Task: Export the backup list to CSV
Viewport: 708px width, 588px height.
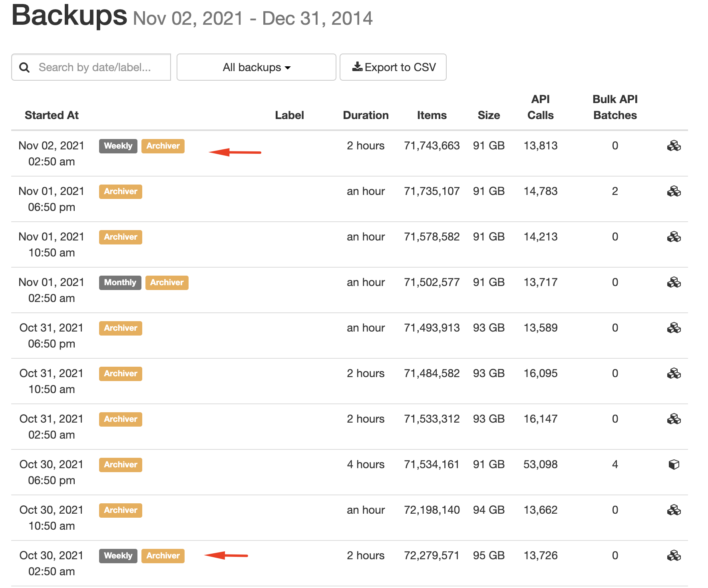Action: 393,67
